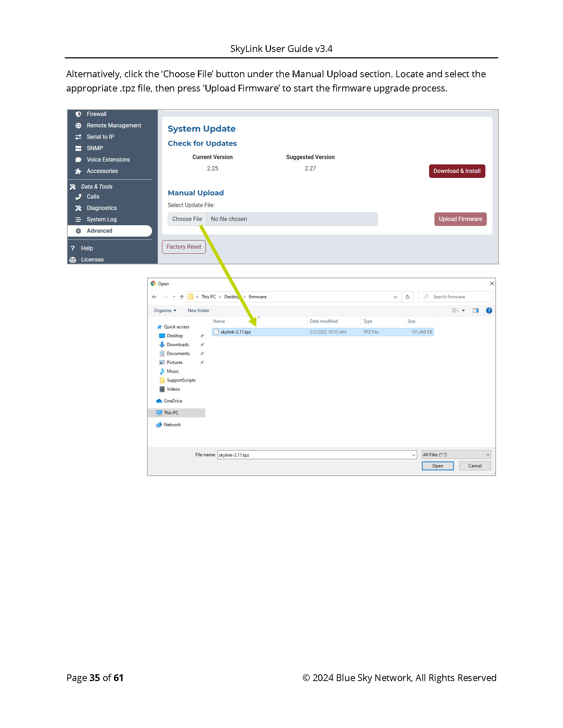Image resolution: width=563 pixels, height=728 pixels.
Task: Click the Help question mark icon
Action: pyautogui.click(x=73, y=248)
